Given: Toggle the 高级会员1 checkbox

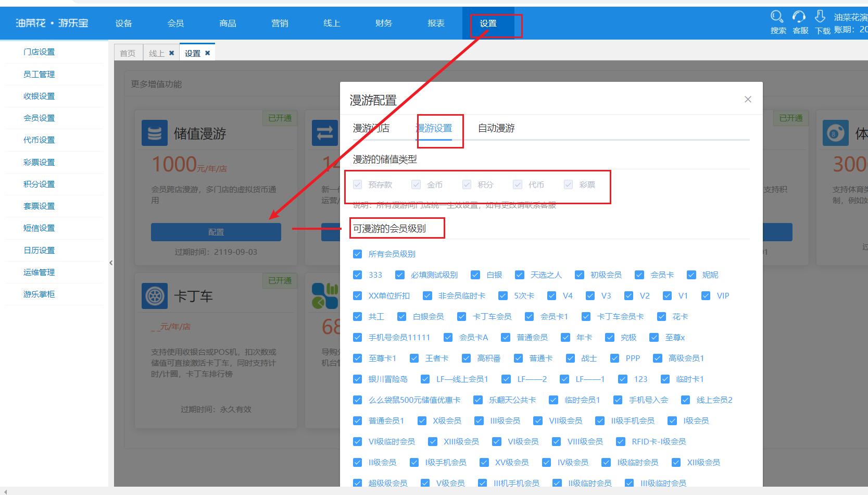Looking at the screenshot, I should pyautogui.click(x=657, y=358).
